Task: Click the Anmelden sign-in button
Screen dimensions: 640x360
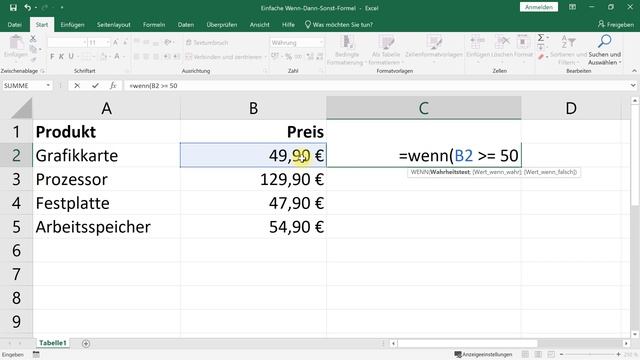Action: click(x=539, y=7)
